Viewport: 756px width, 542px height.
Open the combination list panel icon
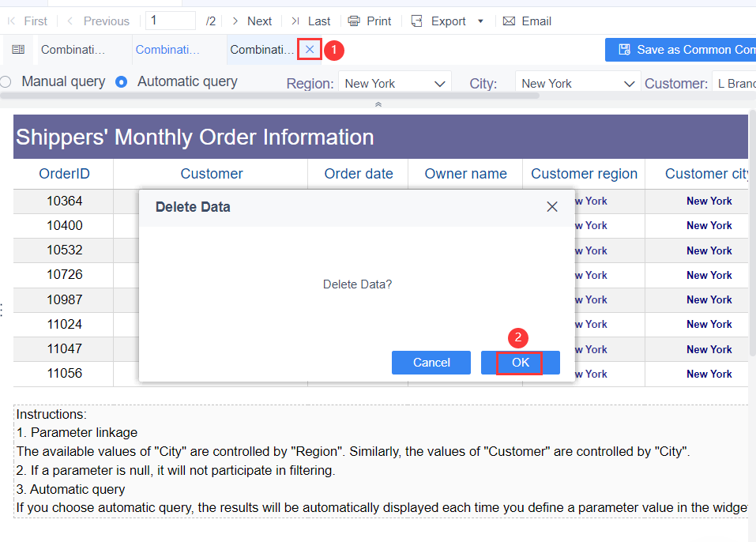pos(18,49)
